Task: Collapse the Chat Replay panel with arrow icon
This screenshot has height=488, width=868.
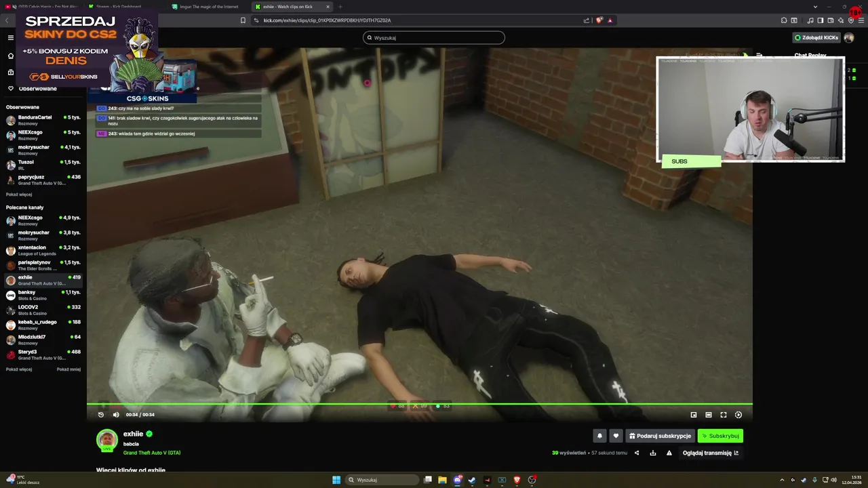Action: [759, 56]
